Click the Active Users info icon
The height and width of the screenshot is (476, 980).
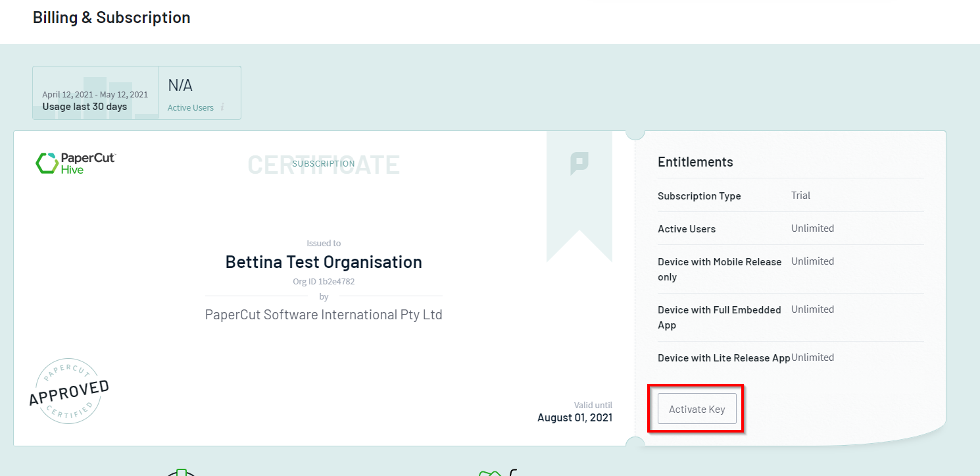tap(222, 107)
